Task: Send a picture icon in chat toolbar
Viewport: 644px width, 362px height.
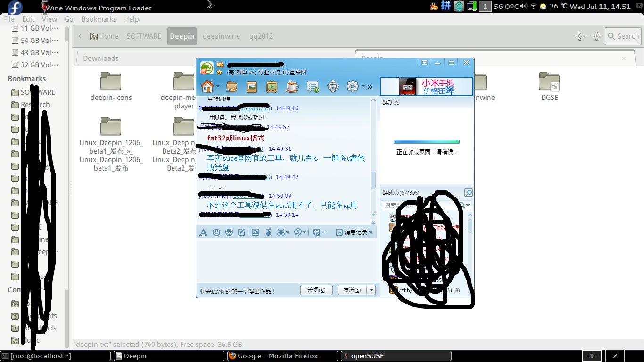Action: click(256, 232)
